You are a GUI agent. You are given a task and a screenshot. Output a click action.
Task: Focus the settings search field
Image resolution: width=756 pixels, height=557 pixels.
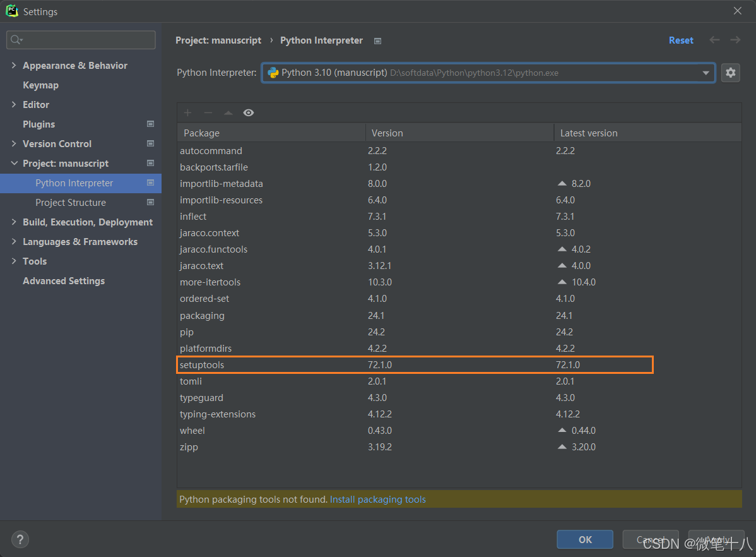click(x=81, y=40)
